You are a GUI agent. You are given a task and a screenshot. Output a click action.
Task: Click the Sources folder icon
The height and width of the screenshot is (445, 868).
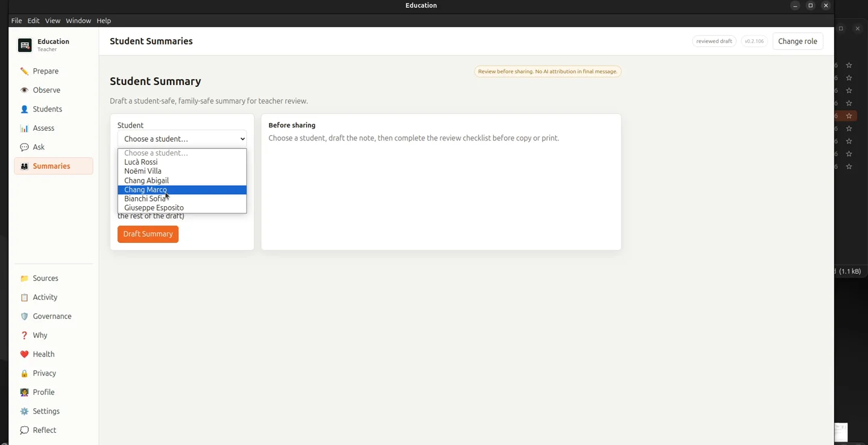coord(24,279)
